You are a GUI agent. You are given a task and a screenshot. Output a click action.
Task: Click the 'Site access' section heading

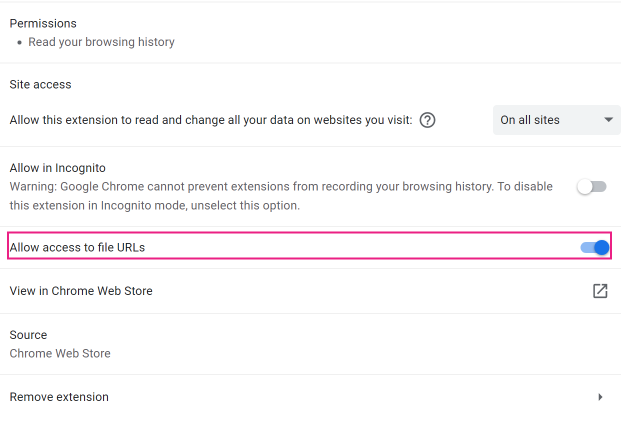point(40,85)
